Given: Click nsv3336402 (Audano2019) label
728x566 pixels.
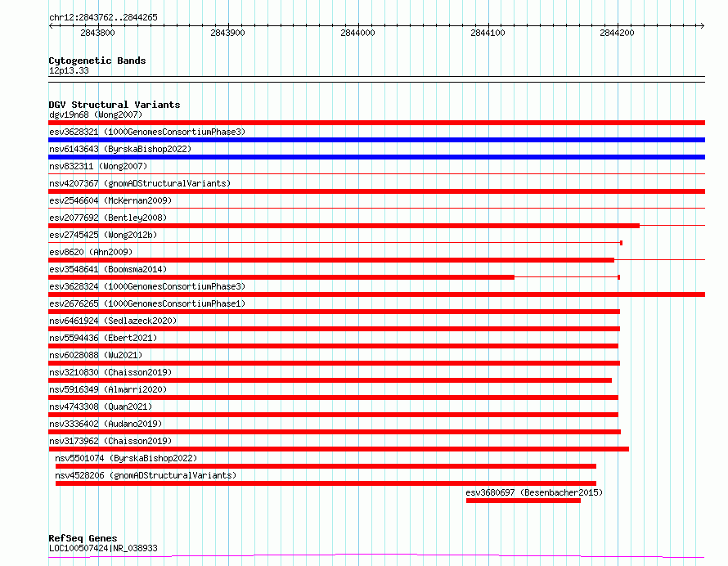Looking at the screenshot, I should point(106,424).
